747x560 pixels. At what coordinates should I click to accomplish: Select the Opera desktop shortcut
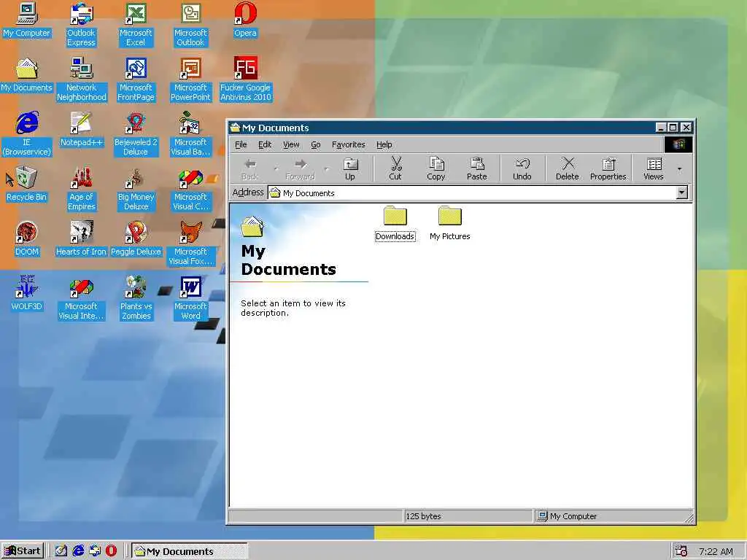tap(245, 20)
